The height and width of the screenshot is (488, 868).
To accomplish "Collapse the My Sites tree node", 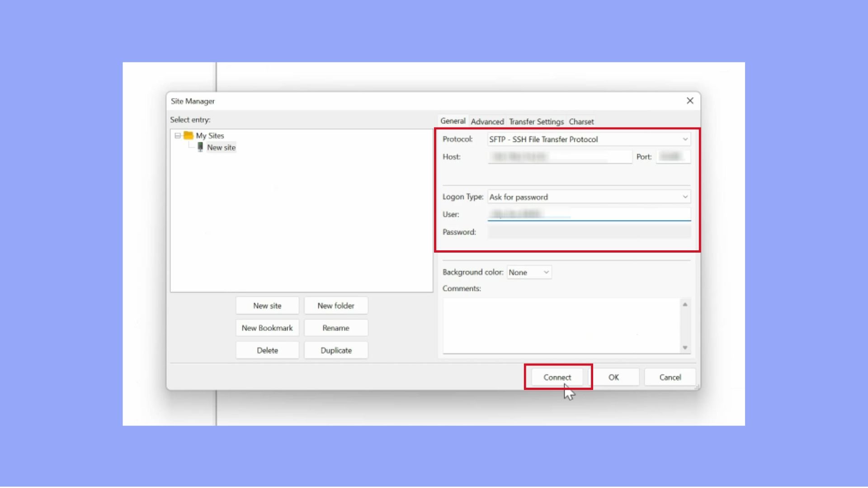I will click(177, 135).
